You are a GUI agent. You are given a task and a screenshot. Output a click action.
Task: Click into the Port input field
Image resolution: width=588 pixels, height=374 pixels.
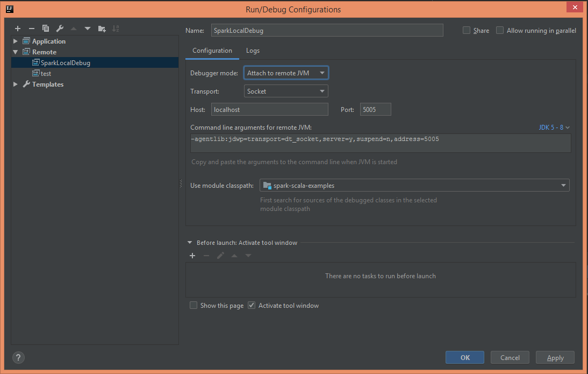[375, 110]
